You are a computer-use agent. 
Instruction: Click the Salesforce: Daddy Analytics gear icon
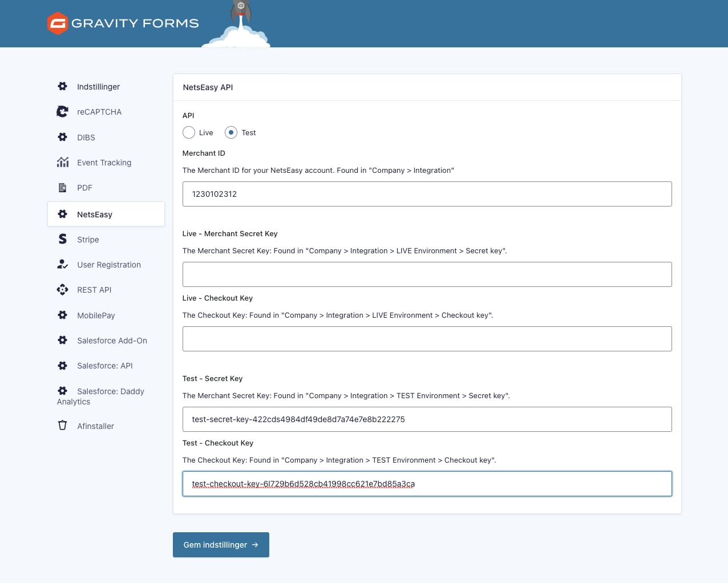[x=63, y=391]
